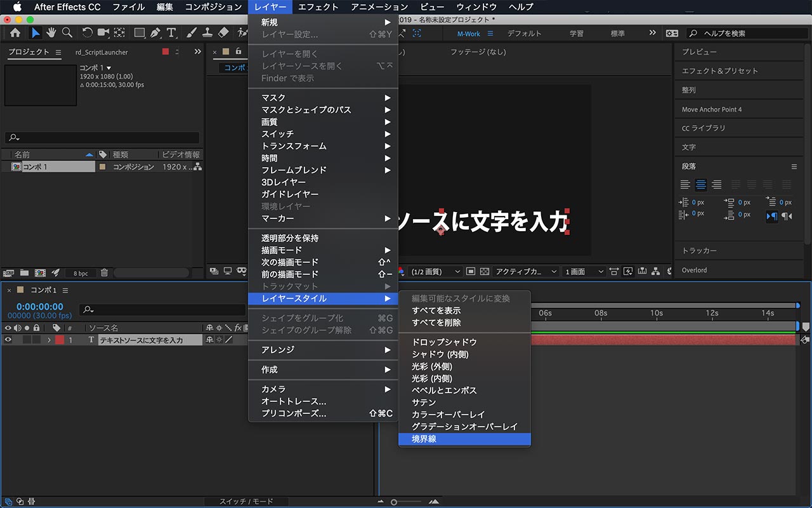Delete selected project item trash icon
Screen dimensions: 812x508
click(x=105, y=273)
